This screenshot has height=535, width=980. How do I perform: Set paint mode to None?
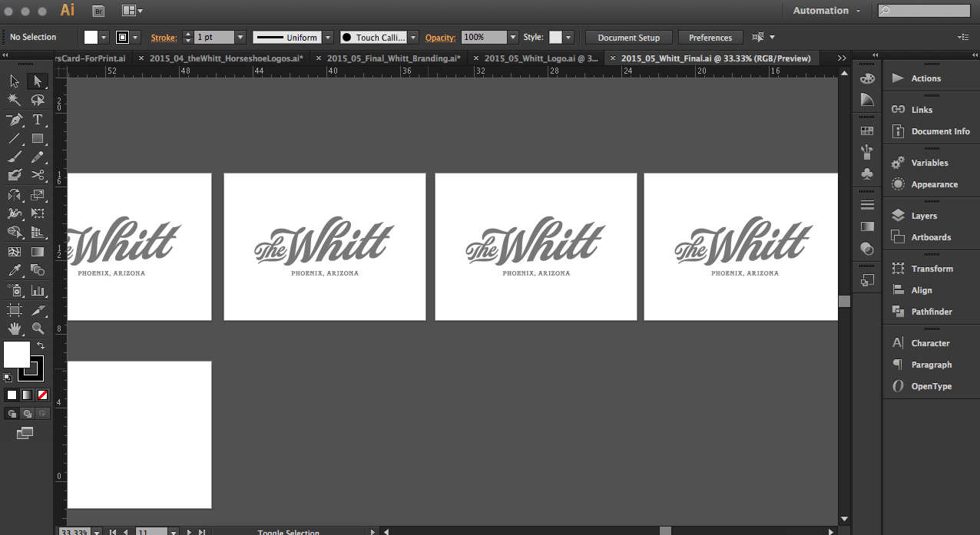(42, 395)
